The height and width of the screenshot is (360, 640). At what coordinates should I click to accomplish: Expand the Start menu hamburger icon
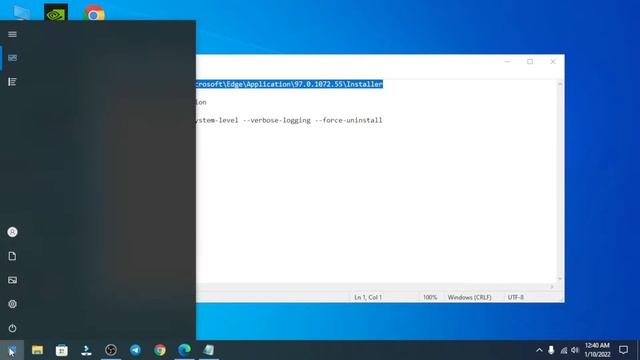coord(12,34)
